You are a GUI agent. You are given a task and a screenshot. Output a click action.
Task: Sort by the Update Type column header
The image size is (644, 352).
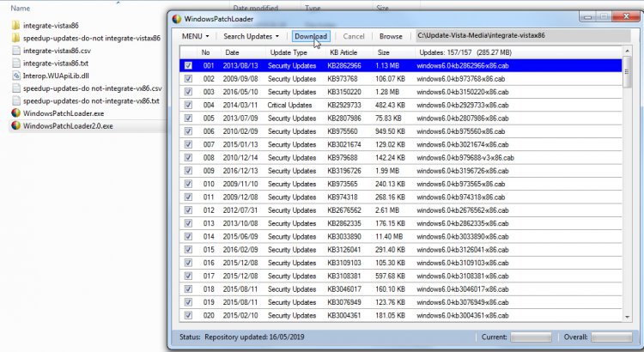[295, 52]
